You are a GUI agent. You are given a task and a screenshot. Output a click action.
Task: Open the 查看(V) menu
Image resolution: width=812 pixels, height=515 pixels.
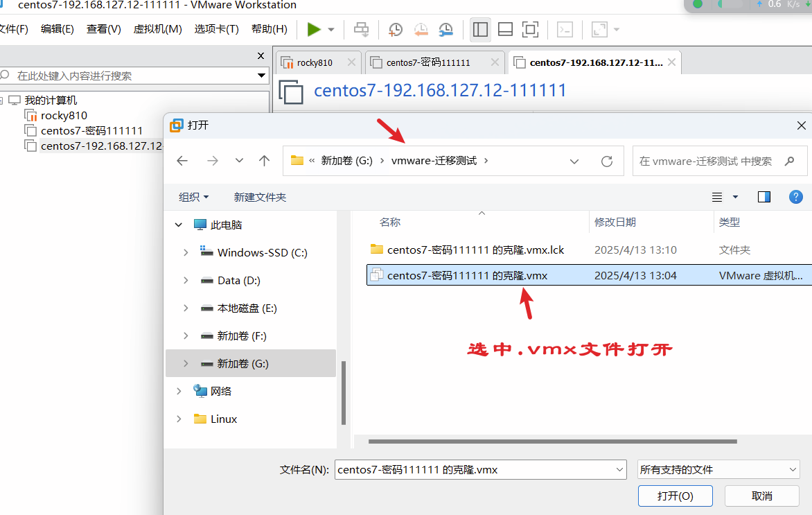pos(103,29)
